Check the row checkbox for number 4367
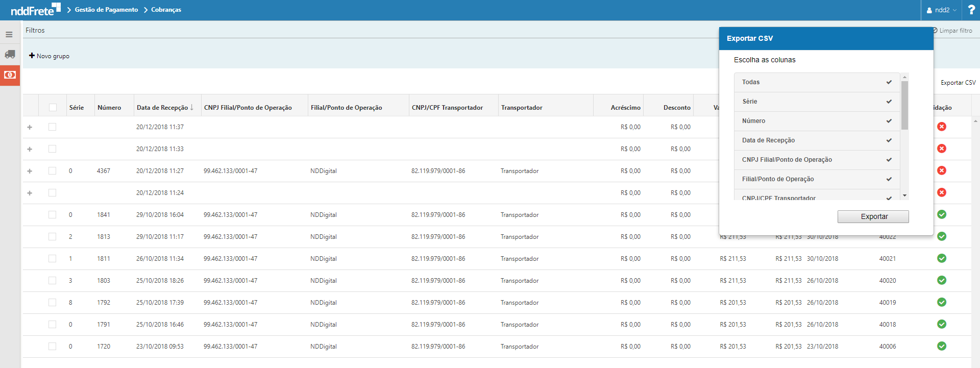The image size is (980, 368). [52, 171]
